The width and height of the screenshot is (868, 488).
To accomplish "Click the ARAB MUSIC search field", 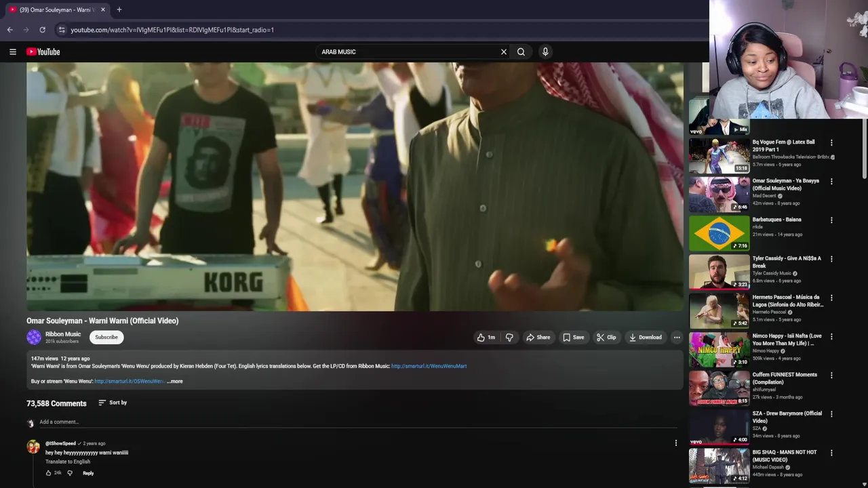I will [x=407, y=52].
